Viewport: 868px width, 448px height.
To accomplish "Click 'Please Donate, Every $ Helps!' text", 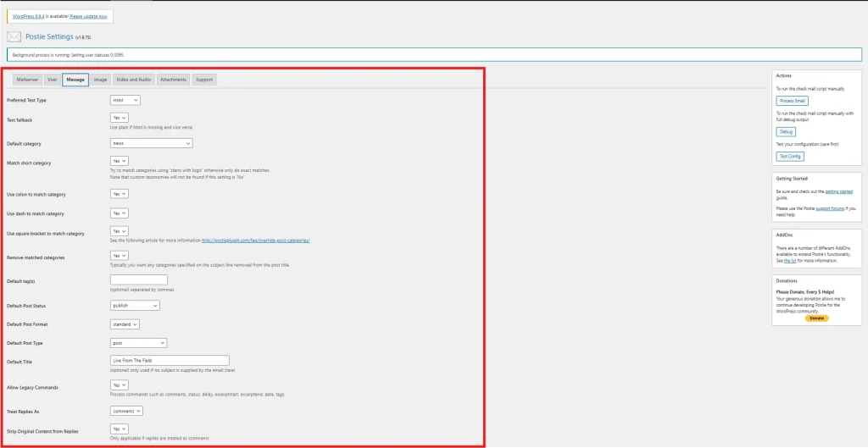I will [x=805, y=292].
